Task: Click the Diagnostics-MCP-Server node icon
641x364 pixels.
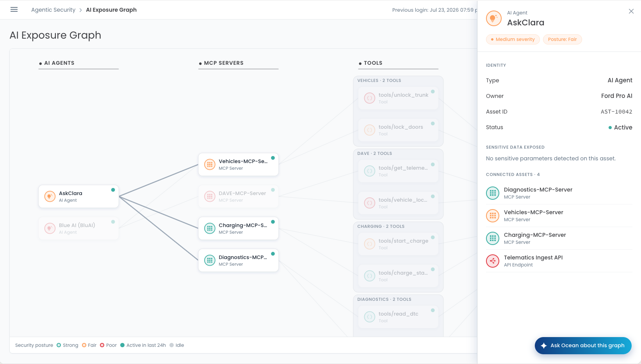Action: tap(210, 260)
